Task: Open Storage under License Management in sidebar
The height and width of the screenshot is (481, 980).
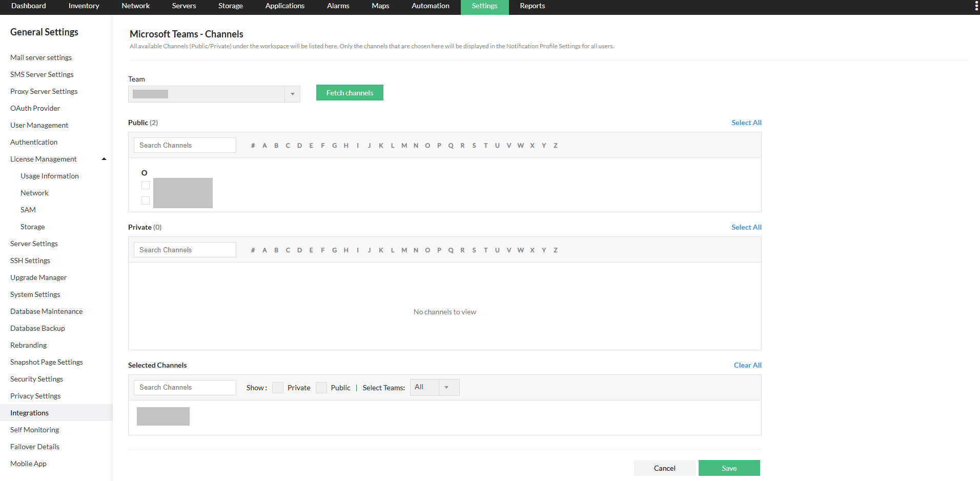Action: tap(33, 227)
